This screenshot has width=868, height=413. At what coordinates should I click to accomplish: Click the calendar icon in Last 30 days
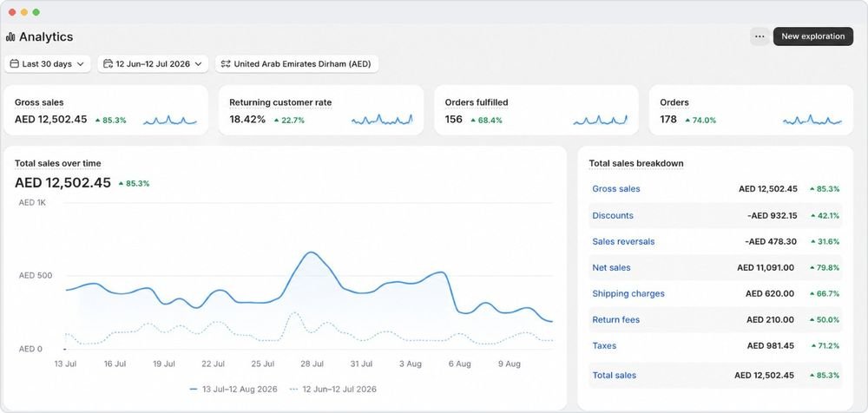point(15,63)
